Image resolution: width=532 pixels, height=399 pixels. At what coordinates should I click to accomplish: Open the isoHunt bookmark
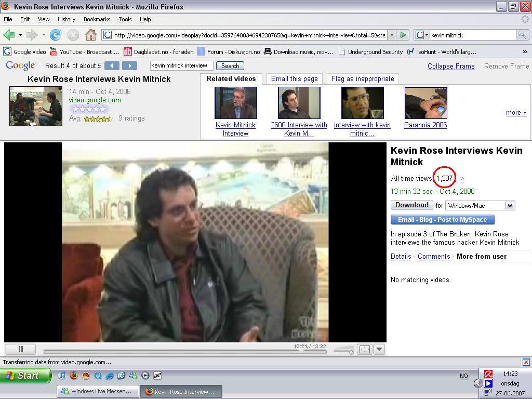click(442, 52)
